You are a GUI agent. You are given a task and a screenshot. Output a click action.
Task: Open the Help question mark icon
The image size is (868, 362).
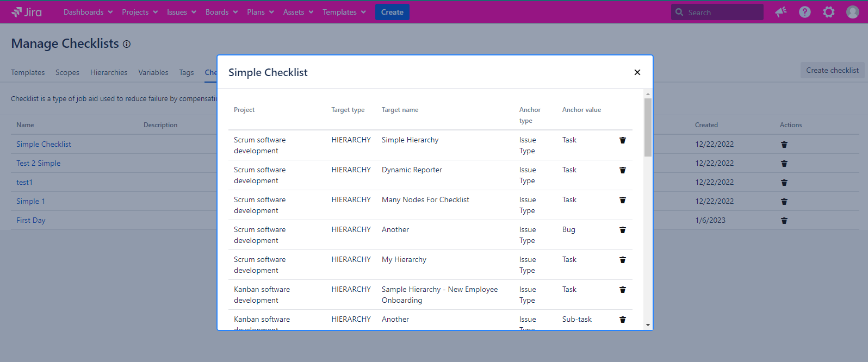click(x=804, y=12)
